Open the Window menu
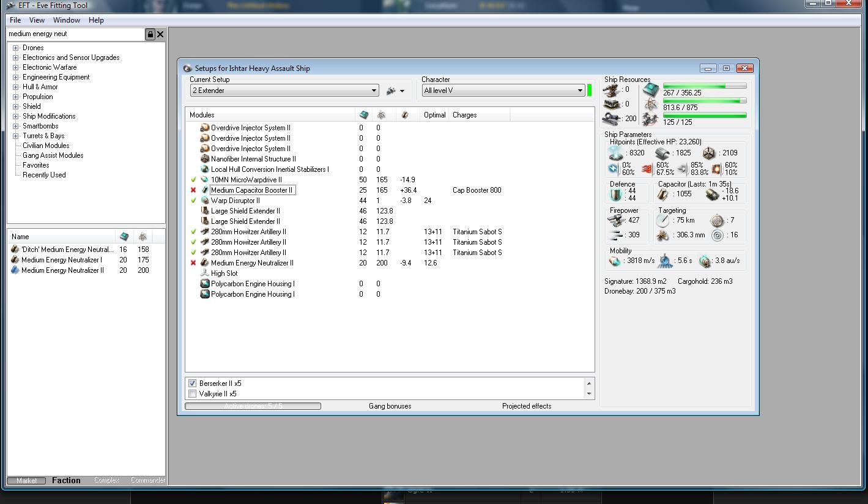Screen dimensions: 868x504 click(x=66, y=20)
